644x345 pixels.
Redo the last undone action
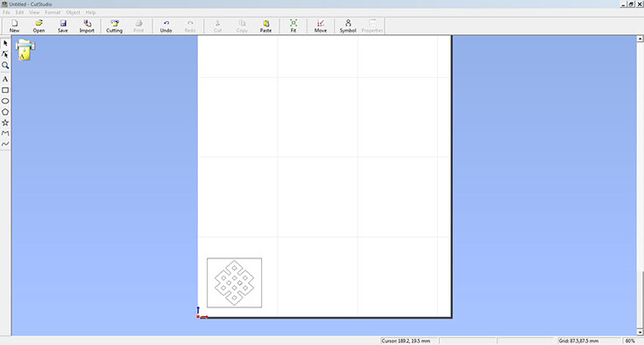[x=190, y=26]
